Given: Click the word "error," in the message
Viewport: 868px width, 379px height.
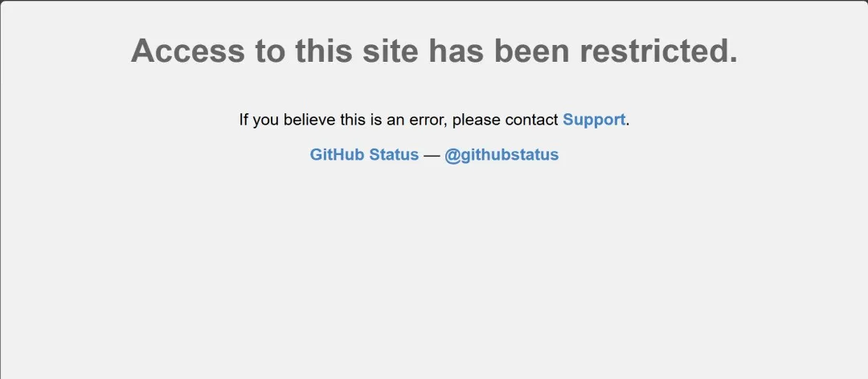Looking at the screenshot, I should [428, 120].
